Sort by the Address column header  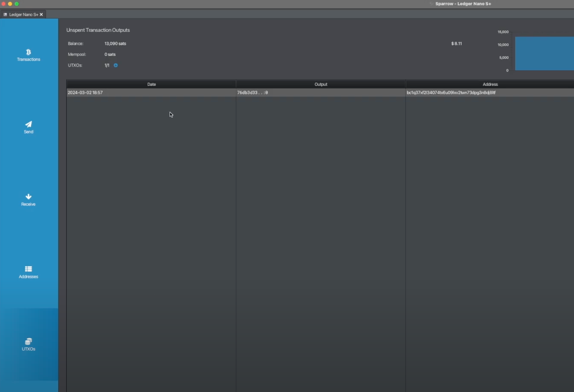490,84
